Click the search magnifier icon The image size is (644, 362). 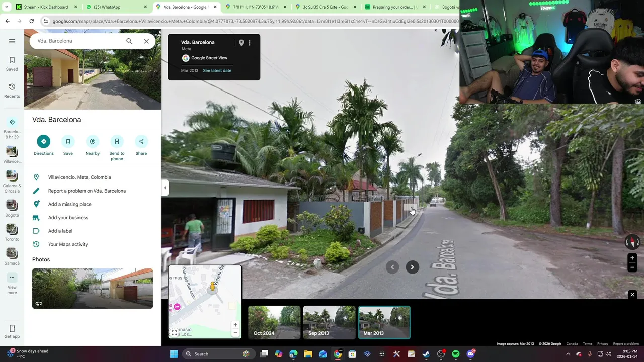pos(129,41)
